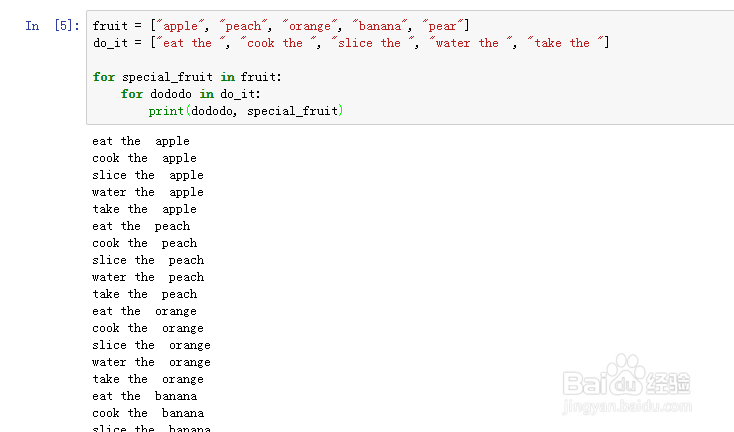Screen dimensions: 734x432
Task: Click the "eat the peach" output line
Action: coord(140,226)
